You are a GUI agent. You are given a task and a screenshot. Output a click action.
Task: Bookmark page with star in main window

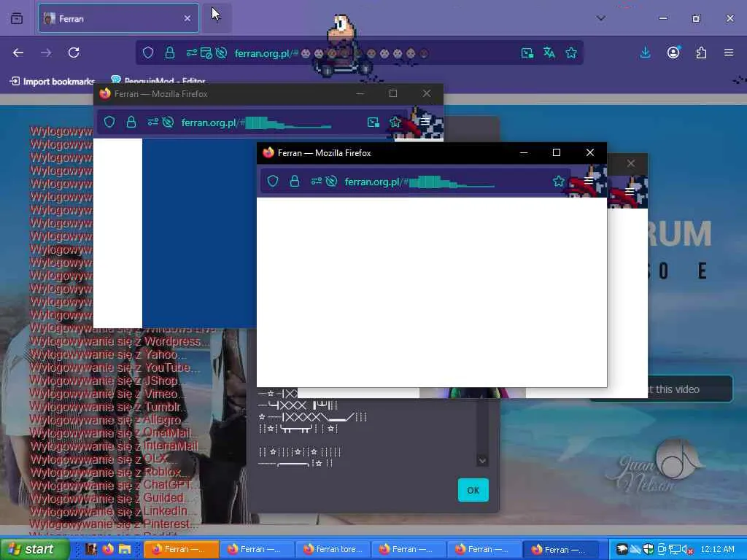coord(571,52)
